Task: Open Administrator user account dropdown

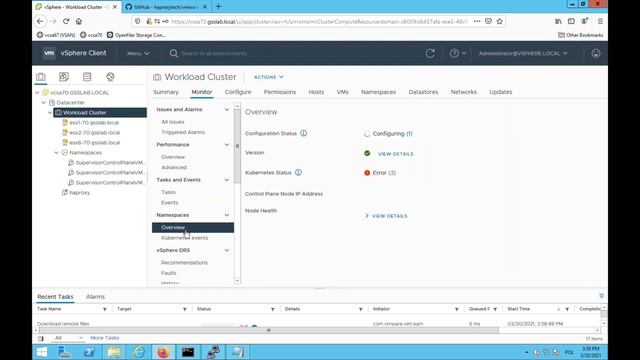Action: 523,53
